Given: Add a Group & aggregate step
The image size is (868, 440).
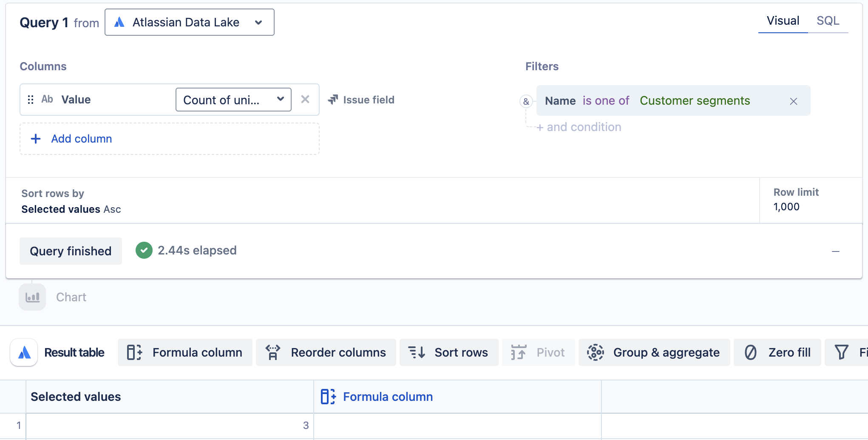Looking at the screenshot, I should click(x=654, y=352).
